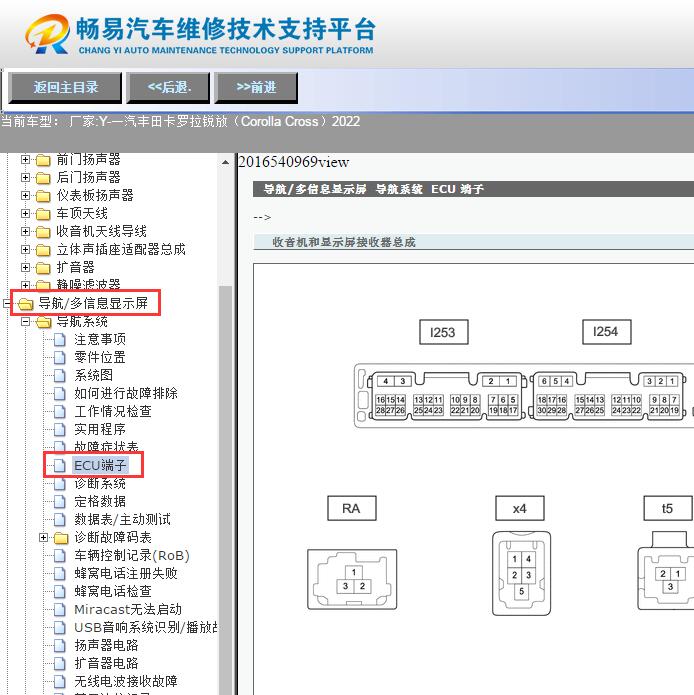Select the 后门扬声器 folder icon
The image size is (694, 695).
click(x=43, y=178)
